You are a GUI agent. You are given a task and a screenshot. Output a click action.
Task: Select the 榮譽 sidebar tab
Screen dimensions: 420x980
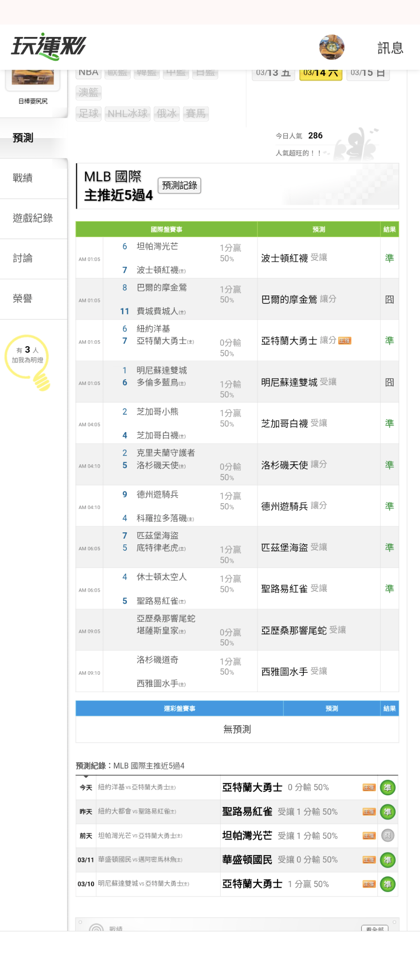click(23, 298)
